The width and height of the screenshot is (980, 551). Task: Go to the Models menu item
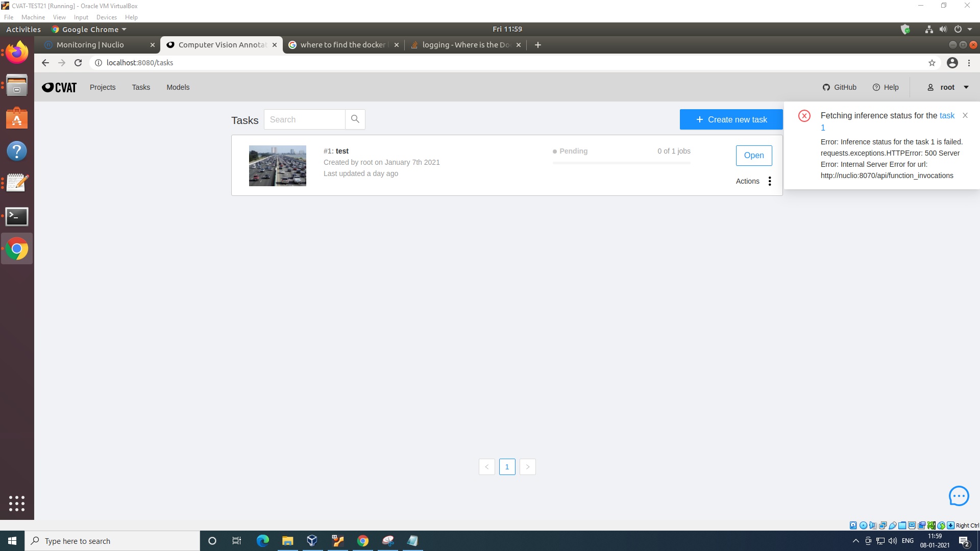(178, 87)
